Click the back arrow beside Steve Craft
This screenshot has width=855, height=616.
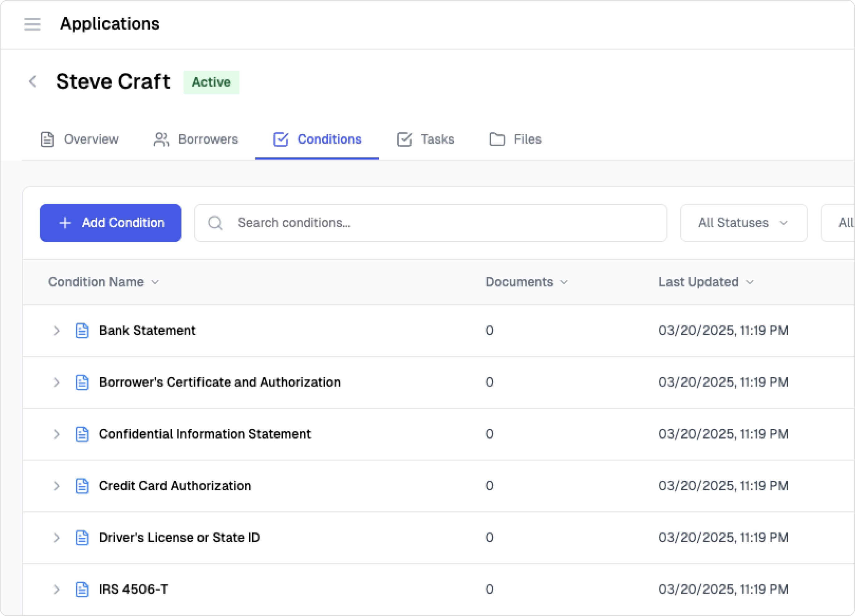coord(33,81)
